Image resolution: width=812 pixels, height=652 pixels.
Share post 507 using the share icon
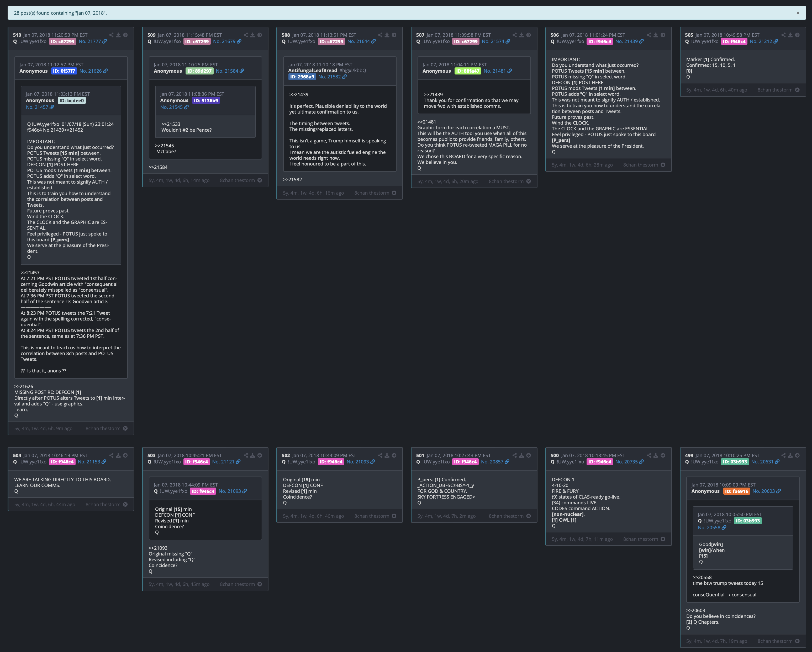click(514, 35)
